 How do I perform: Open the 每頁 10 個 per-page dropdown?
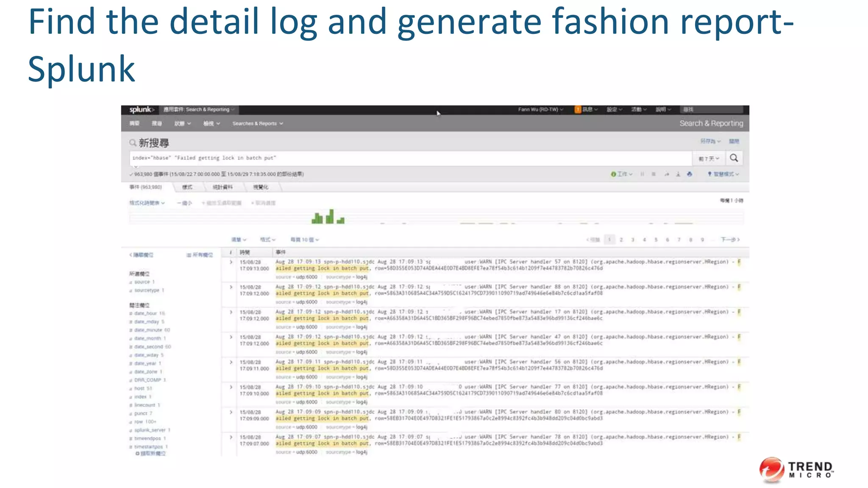coord(305,240)
